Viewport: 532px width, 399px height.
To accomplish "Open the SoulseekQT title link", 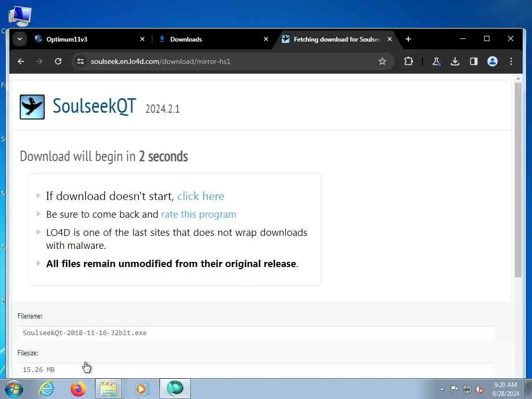I will click(x=95, y=106).
